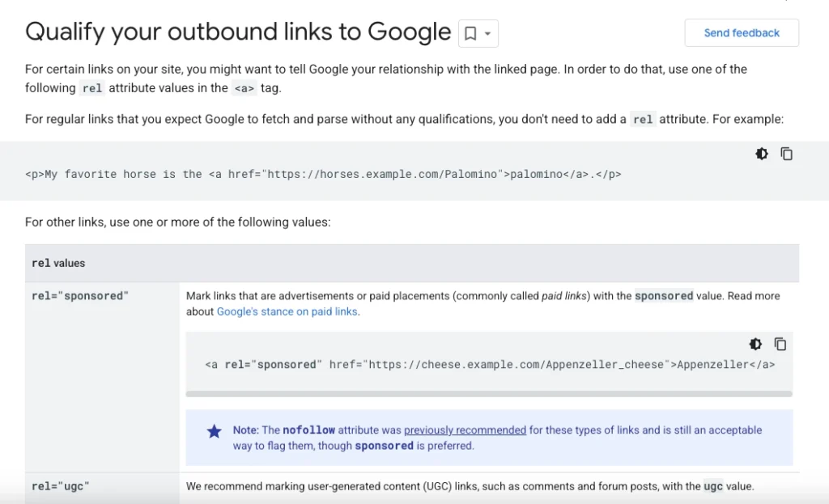This screenshot has width=829, height=504.
Task: Click the Qualify your outbound links heading
Action: click(x=238, y=32)
